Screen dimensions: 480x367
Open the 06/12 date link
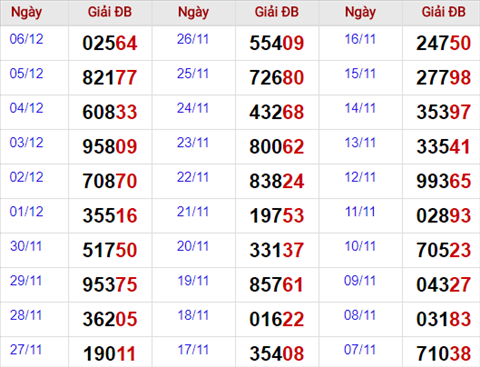click(26, 39)
